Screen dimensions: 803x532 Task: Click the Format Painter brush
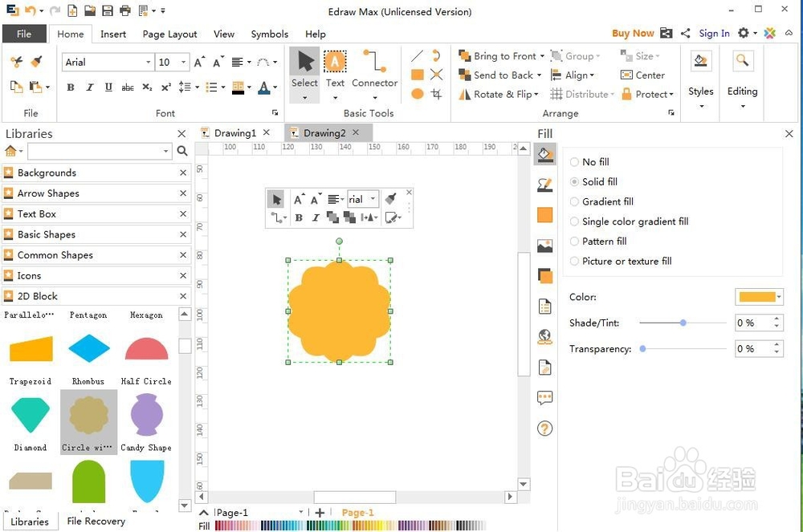coord(36,62)
